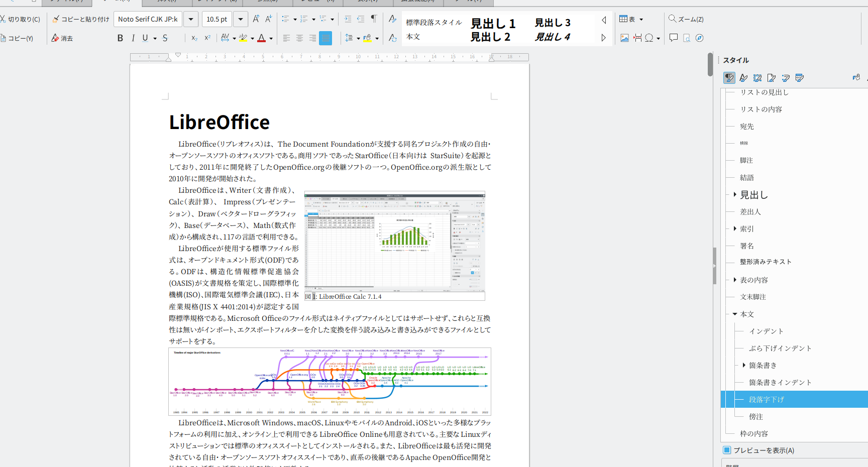Apply 標準段落スタイル from gallery

click(434, 23)
